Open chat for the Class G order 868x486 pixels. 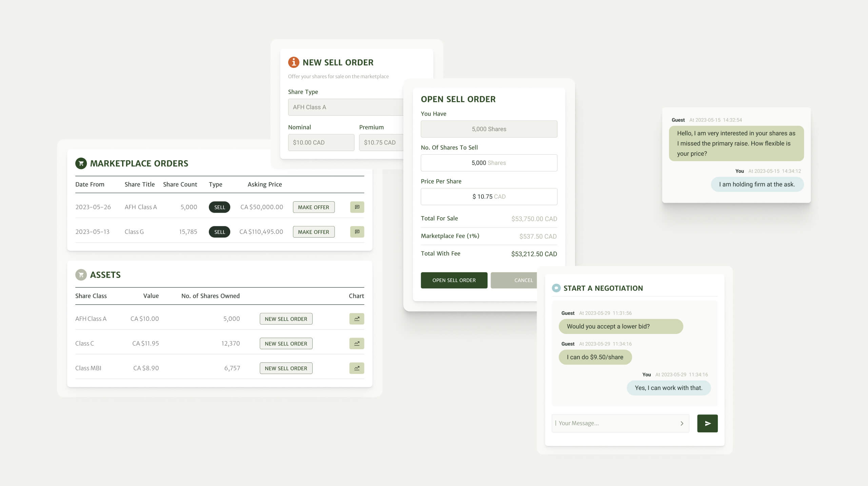click(x=357, y=232)
